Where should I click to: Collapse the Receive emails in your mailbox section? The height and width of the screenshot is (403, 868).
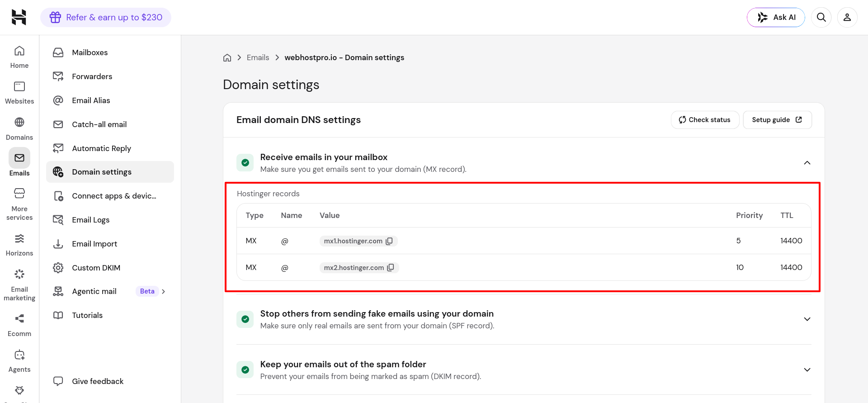coord(807,163)
